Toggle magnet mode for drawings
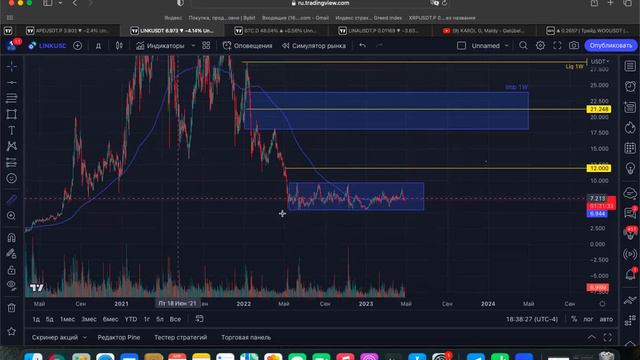The height and width of the screenshot is (360, 640). pyautogui.click(x=11, y=238)
